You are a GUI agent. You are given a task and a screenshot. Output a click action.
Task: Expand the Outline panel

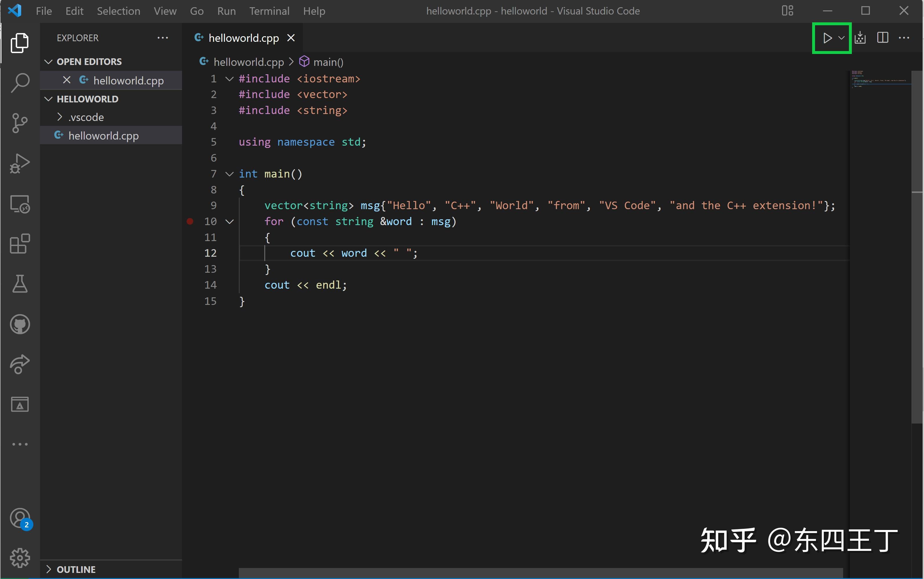coord(48,569)
